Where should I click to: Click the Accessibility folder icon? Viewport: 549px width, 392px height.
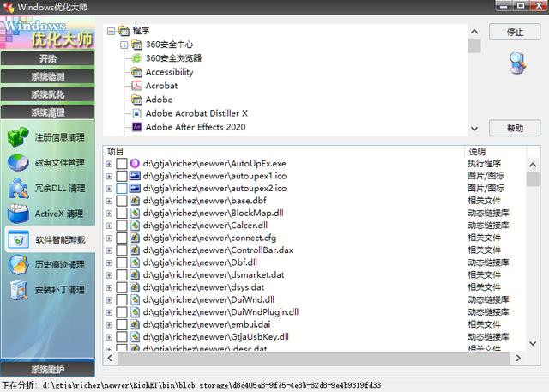[x=136, y=72]
